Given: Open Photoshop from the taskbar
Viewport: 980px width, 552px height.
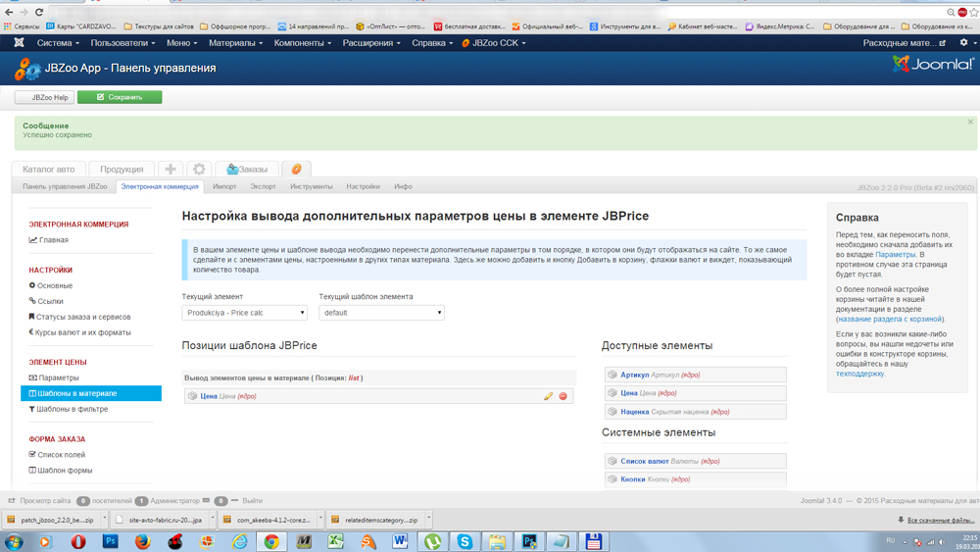Looking at the screenshot, I should (111, 541).
